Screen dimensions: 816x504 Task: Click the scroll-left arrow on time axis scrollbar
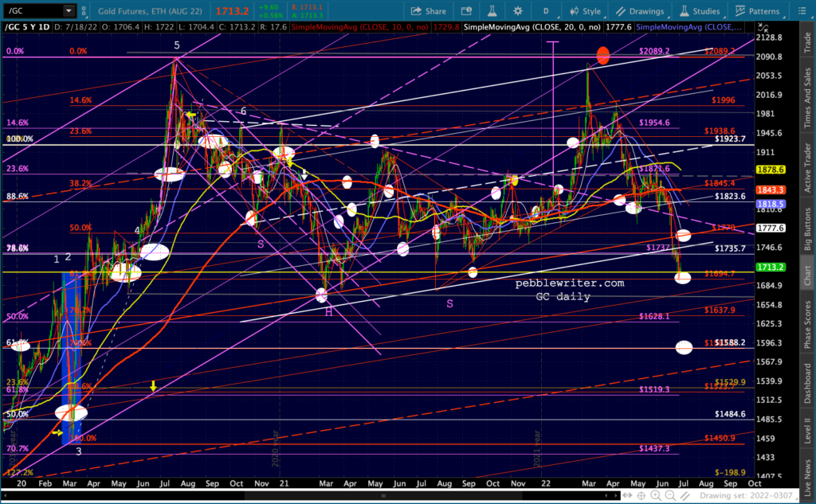click(607, 496)
